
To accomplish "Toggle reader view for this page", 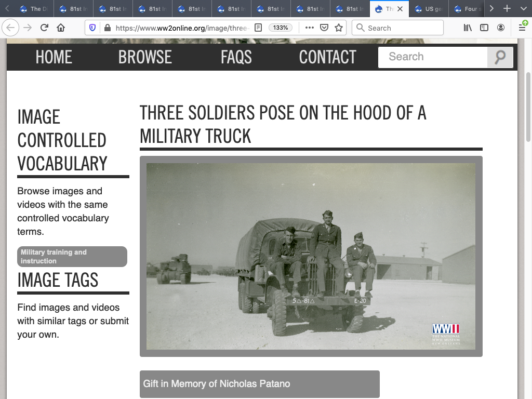I will pyautogui.click(x=258, y=28).
